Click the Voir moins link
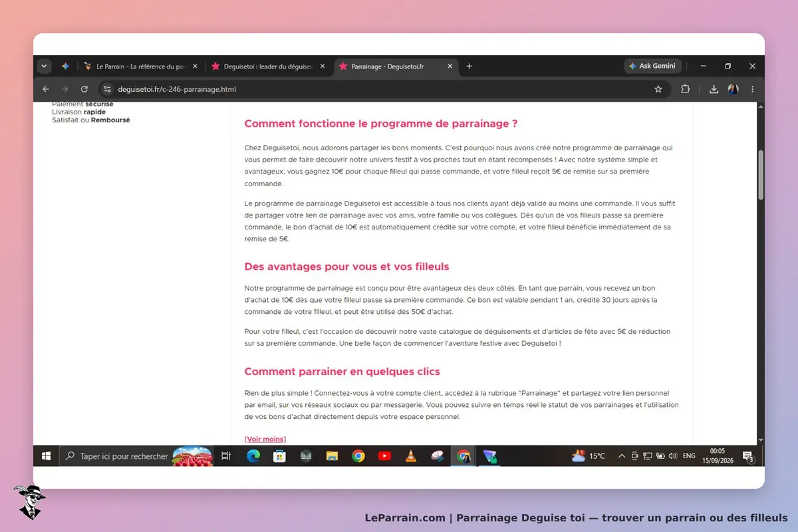The width and height of the screenshot is (798, 532). click(x=265, y=439)
